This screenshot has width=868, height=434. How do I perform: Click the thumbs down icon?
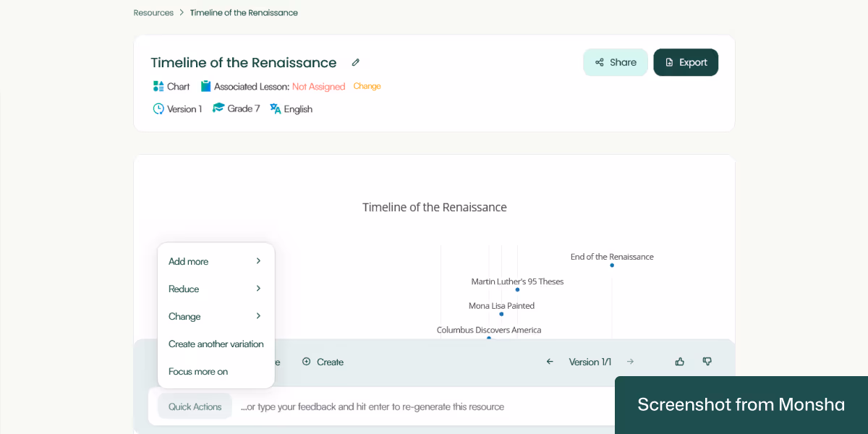click(707, 362)
